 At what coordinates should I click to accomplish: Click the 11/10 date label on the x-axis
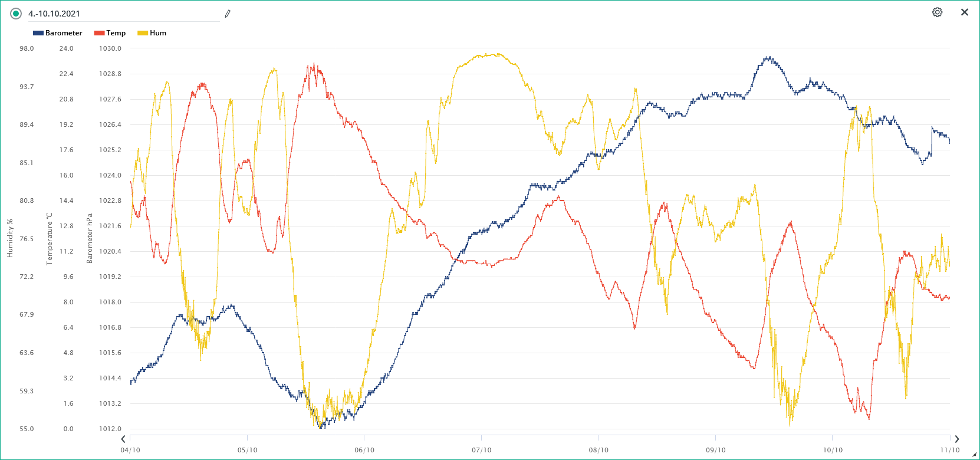pos(949,450)
